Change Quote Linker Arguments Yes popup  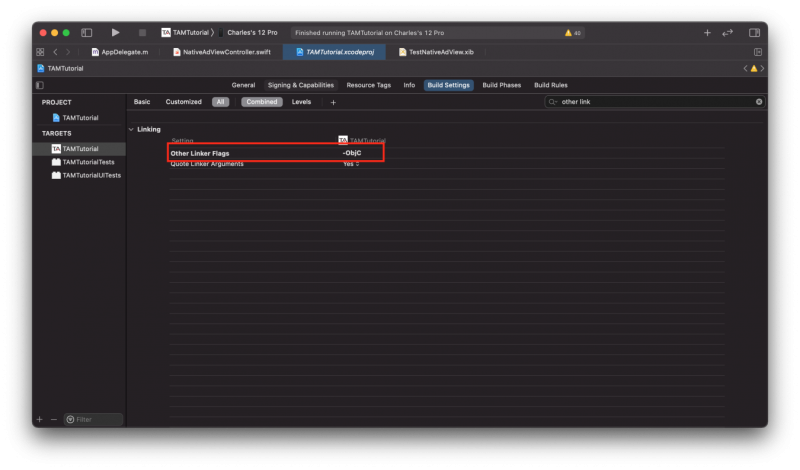click(x=351, y=164)
